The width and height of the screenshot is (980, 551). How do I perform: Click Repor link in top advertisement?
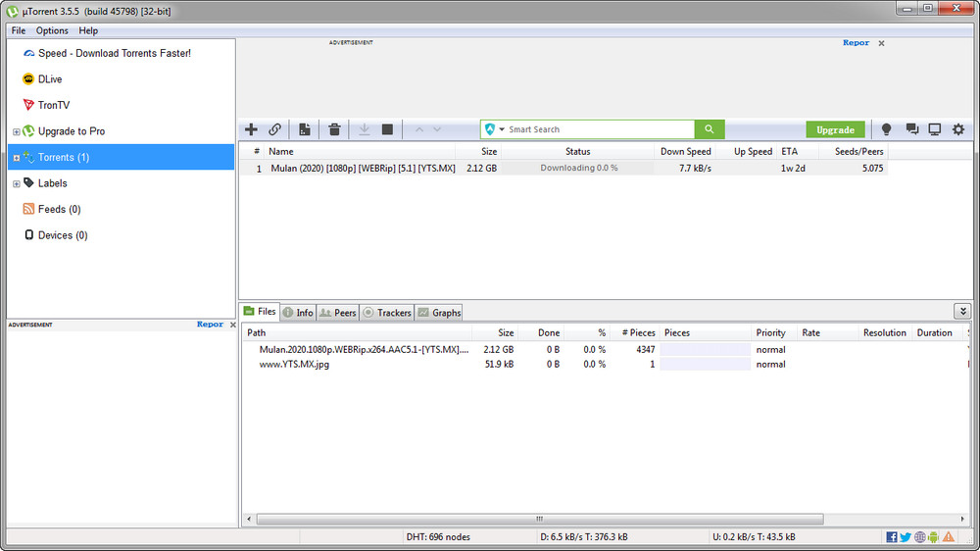tap(857, 43)
